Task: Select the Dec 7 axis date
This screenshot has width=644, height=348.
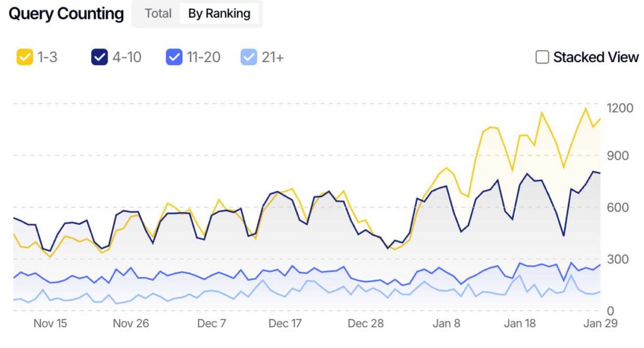Action: (x=211, y=324)
